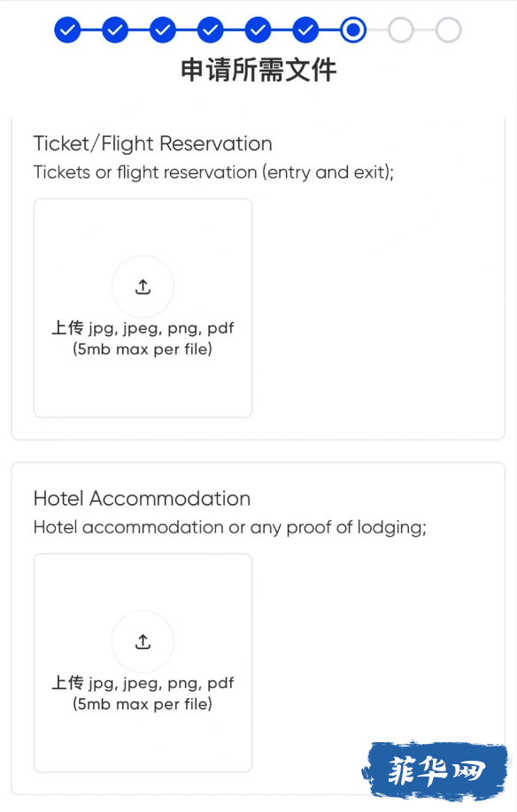517x812 pixels.
Task: Click the 申请所需文件 page heading
Action: click(258, 70)
